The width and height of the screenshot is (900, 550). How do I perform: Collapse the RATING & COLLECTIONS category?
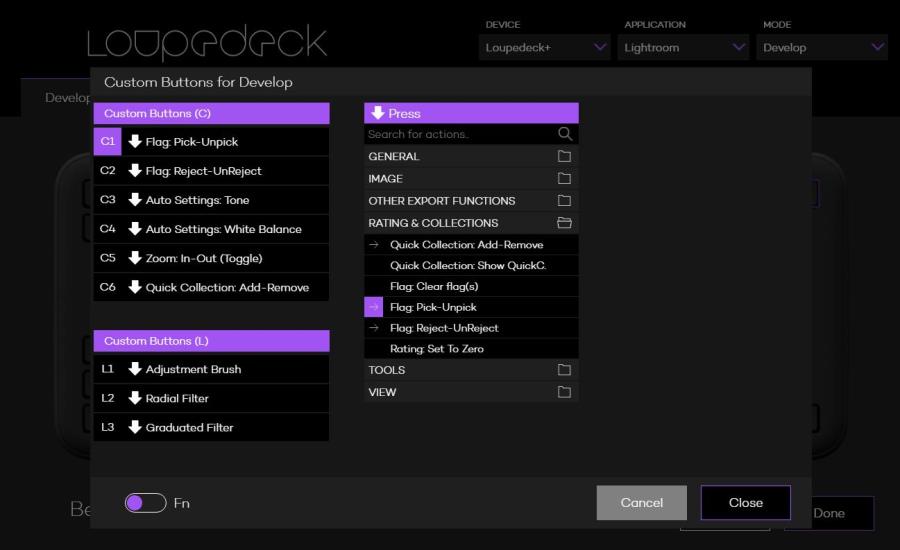point(471,223)
